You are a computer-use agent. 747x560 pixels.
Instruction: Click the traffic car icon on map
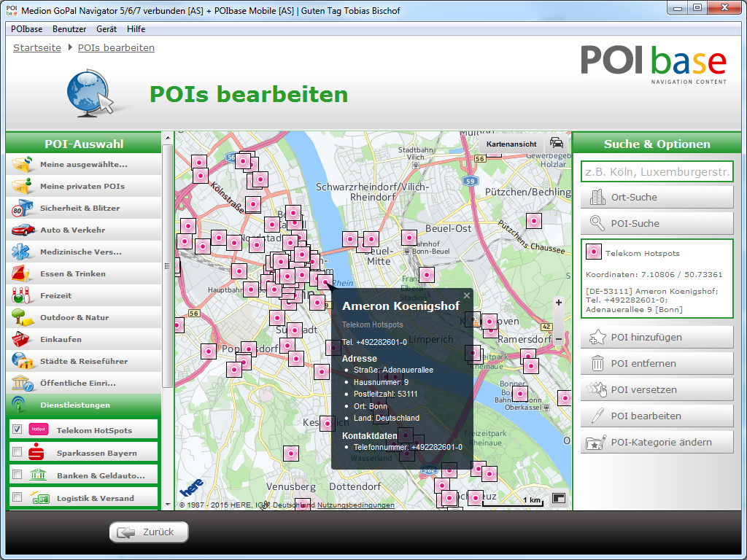coord(557,144)
